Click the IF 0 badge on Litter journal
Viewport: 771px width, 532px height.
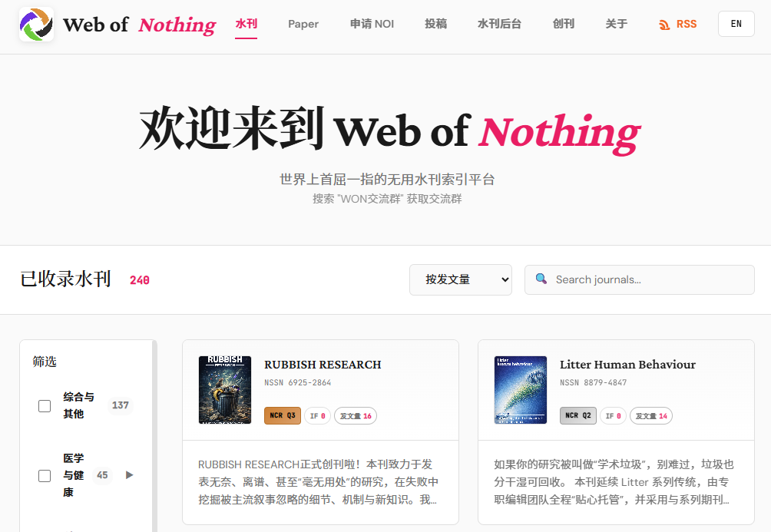pos(613,416)
